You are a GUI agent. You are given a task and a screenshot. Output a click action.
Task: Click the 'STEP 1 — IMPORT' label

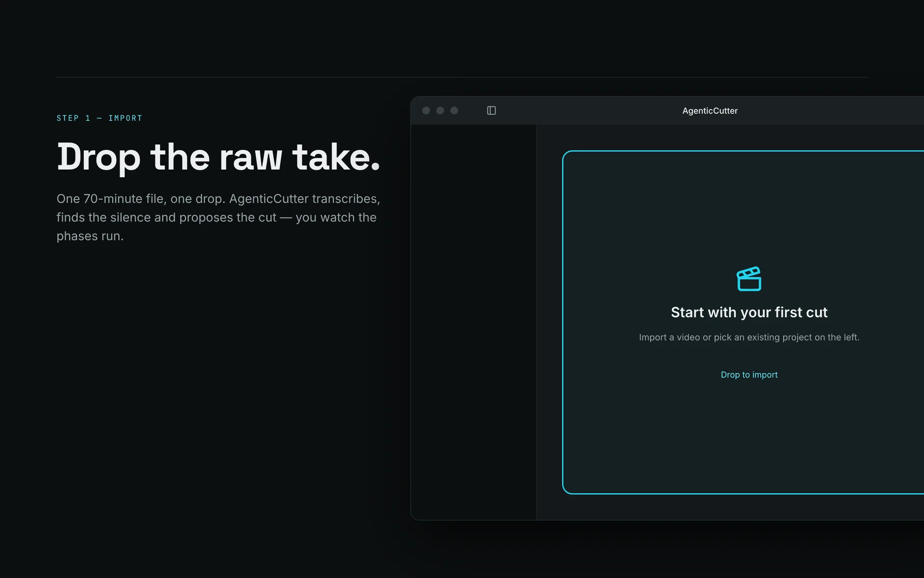[100, 118]
